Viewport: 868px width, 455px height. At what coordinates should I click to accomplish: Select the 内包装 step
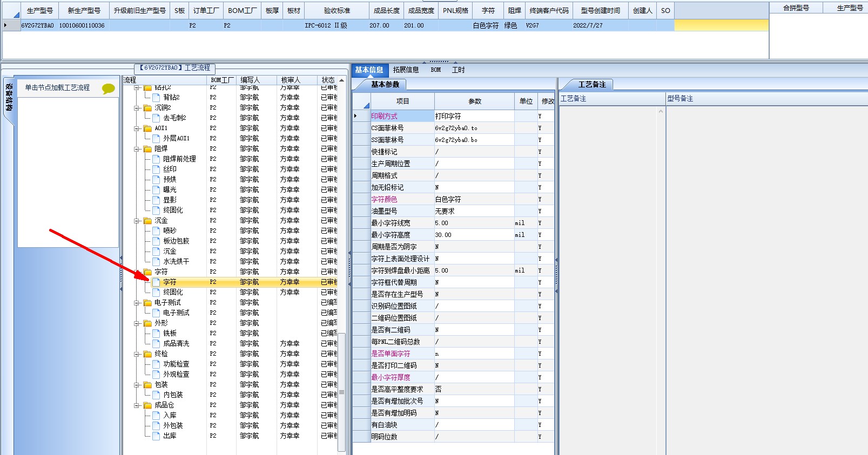[x=173, y=395]
